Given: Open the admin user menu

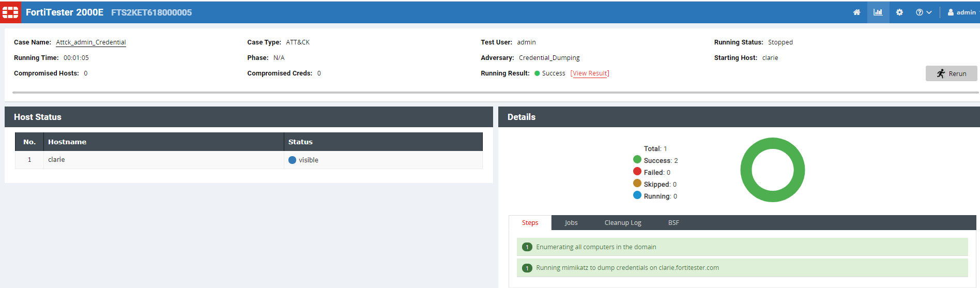Looking at the screenshot, I should point(962,12).
